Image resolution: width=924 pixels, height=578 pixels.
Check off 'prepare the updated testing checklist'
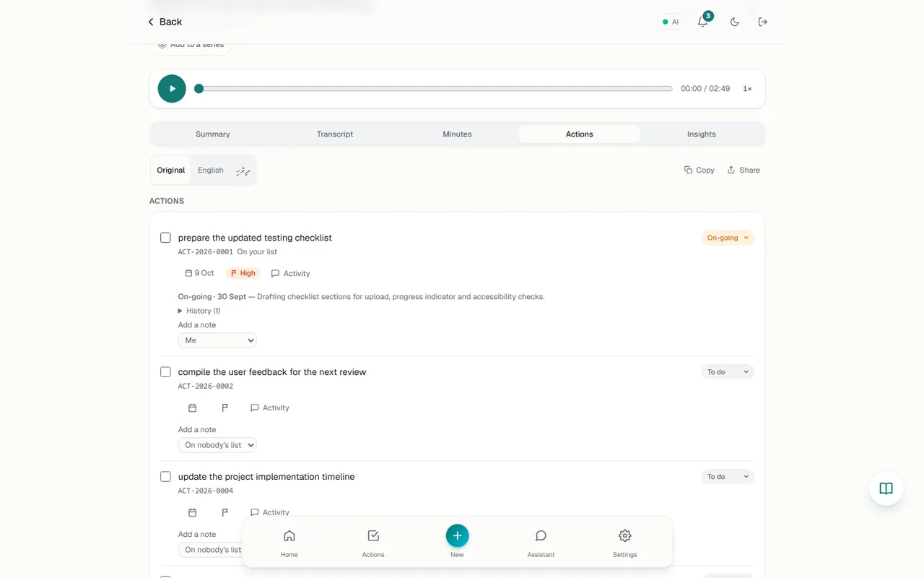pyautogui.click(x=165, y=238)
